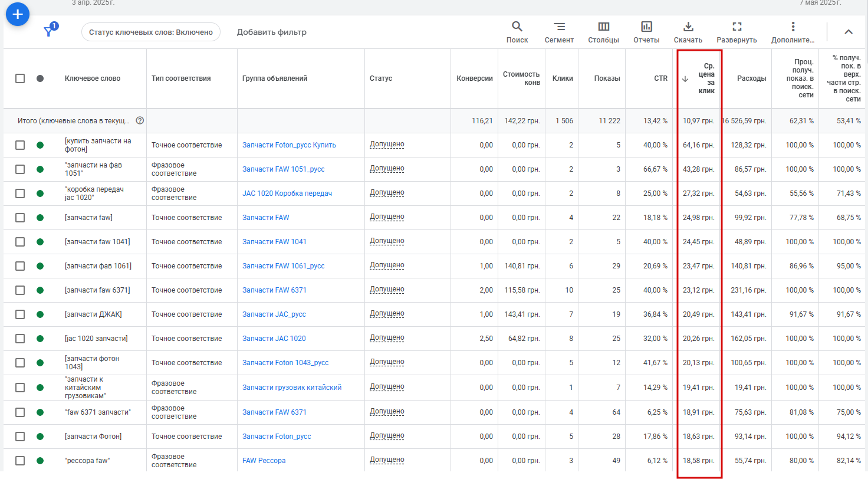Open the filter funnel icon

[x=50, y=31]
